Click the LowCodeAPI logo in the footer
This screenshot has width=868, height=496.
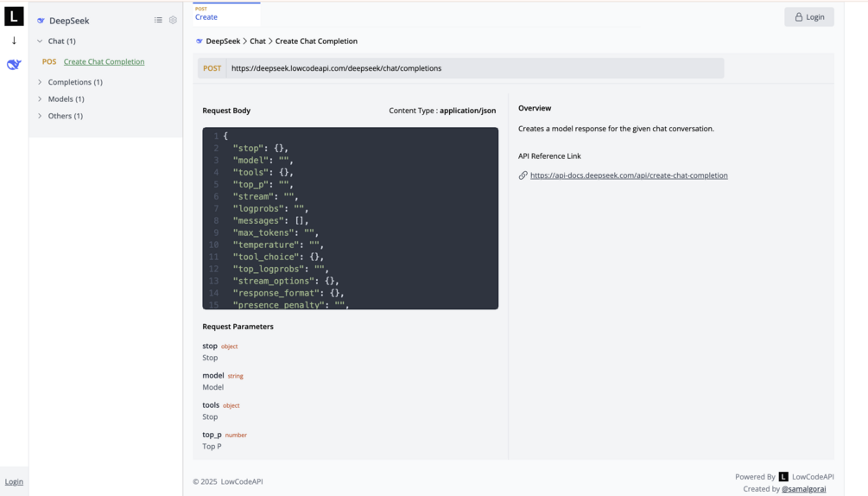pos(783,476)
